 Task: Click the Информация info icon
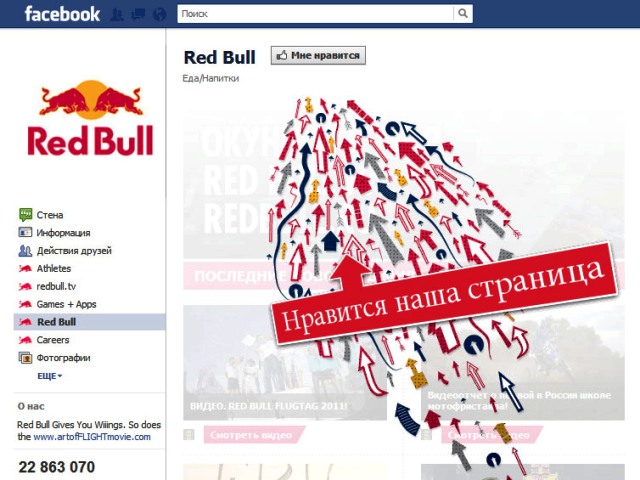coord(25,233)
